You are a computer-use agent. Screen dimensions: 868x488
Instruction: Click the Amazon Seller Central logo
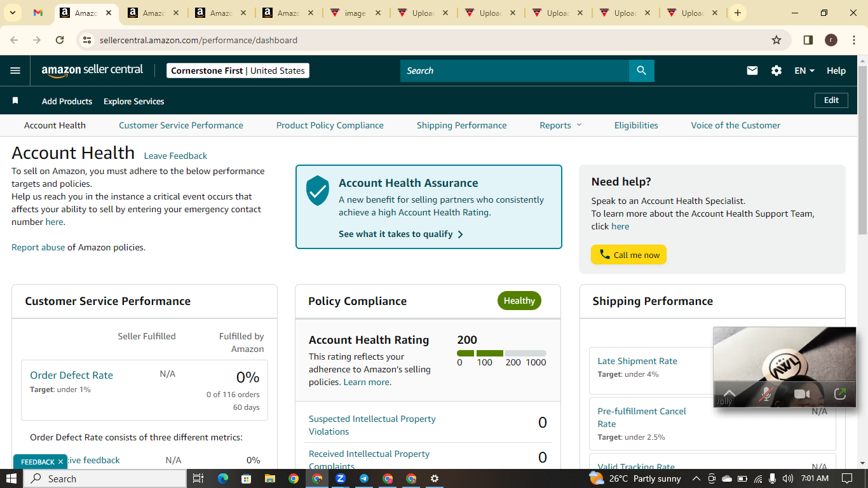pos(92,71)
